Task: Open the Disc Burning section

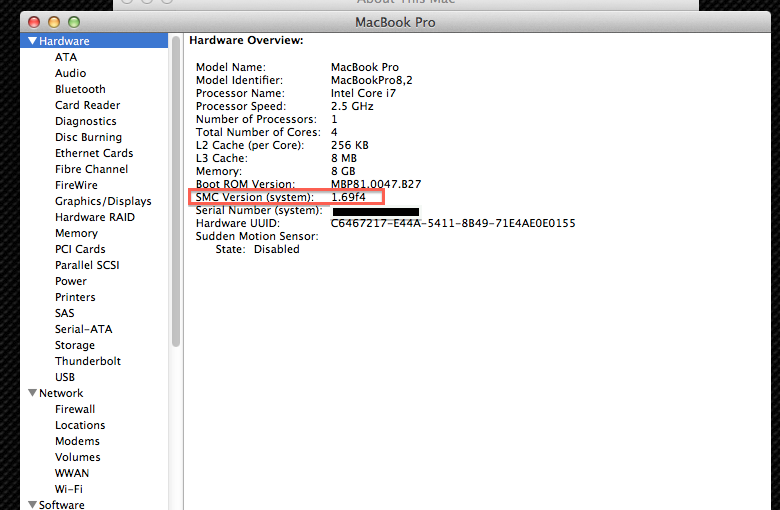Action: coord(88,137)
